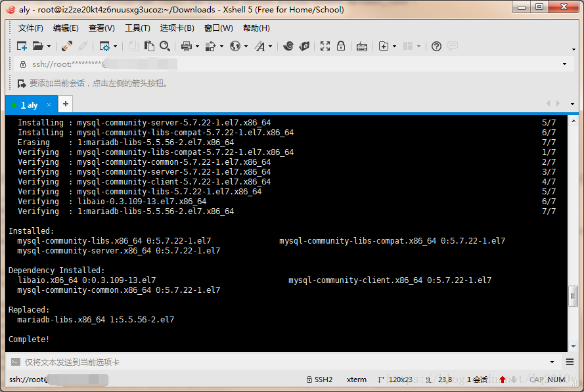This screenshot has height=392, width=584.
Task: Click the Find magnifier icon
Action: (165, 46)
